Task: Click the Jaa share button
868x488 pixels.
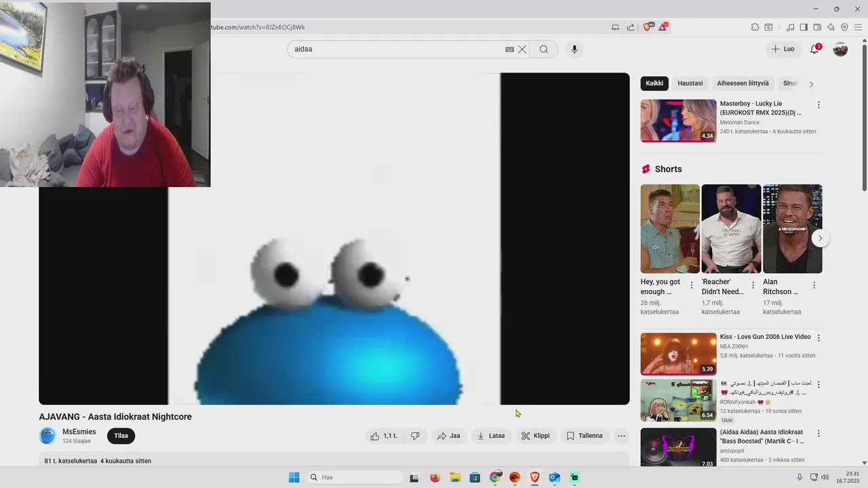Action: [449, 436]
